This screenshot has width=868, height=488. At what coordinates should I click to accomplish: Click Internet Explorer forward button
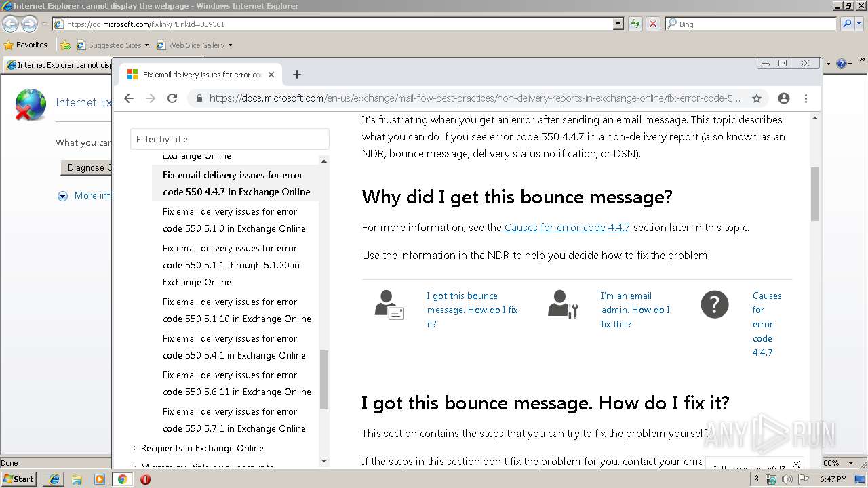pos(29,24)
